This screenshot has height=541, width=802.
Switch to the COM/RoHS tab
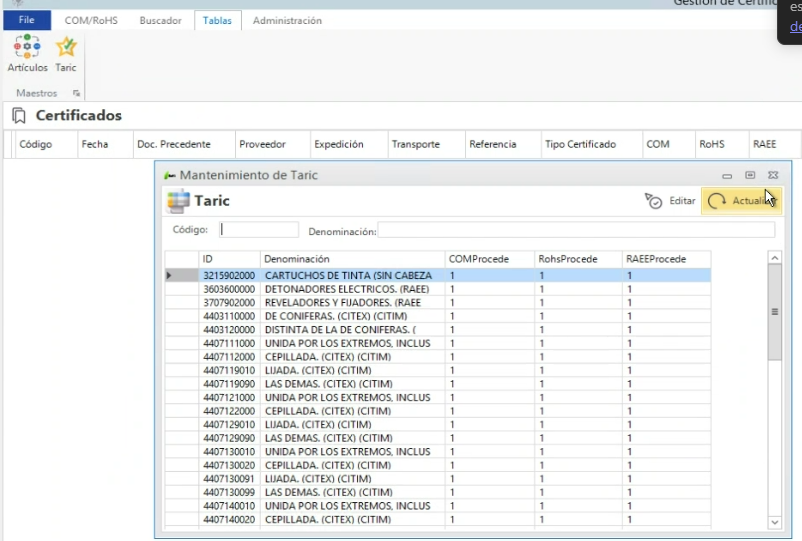pos(91,20)
